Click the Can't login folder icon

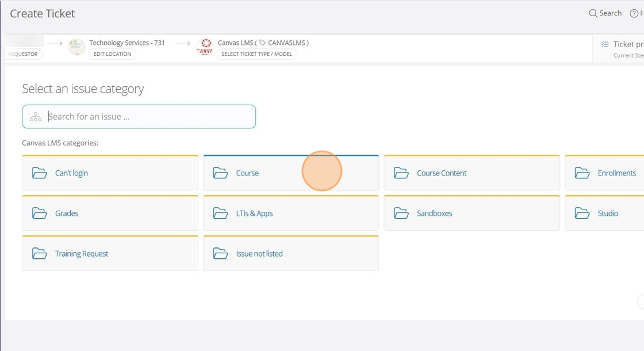click(x=40, y=173)
